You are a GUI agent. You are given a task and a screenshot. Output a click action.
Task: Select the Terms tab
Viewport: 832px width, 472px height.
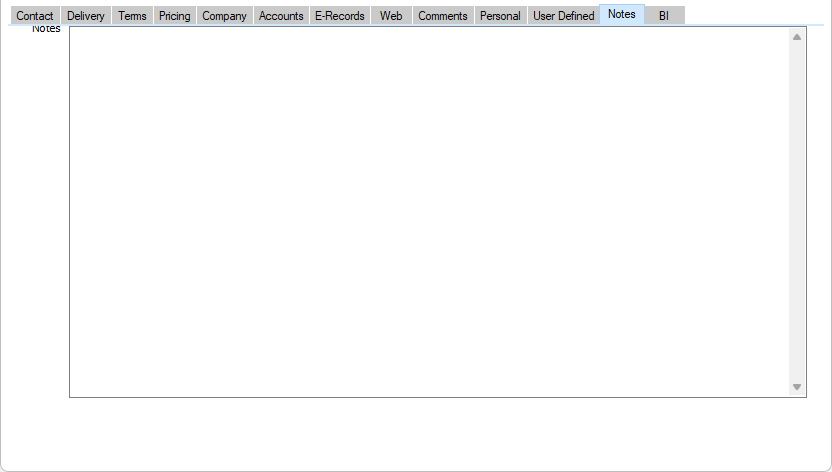click(x=132, y=15)
